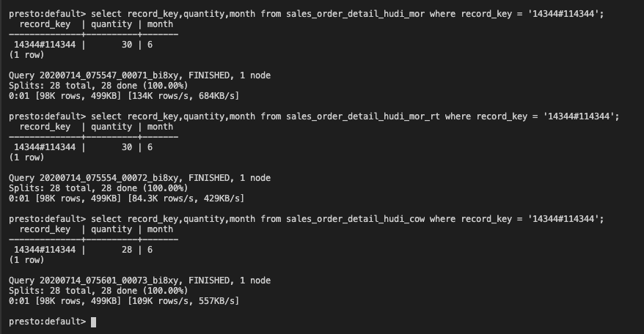Click the (1 row) text under the first result
This screenshot has height=334, width=644.
(x=26, y=55)
